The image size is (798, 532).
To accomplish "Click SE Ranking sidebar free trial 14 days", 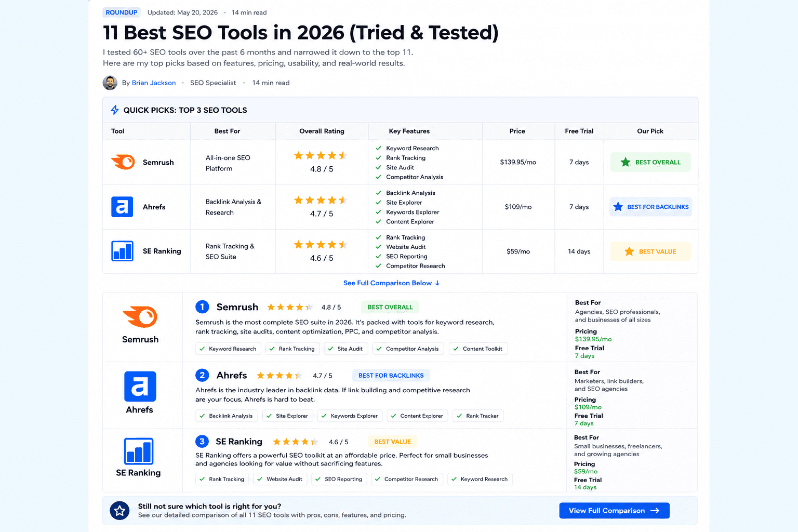I will point(586,487).
